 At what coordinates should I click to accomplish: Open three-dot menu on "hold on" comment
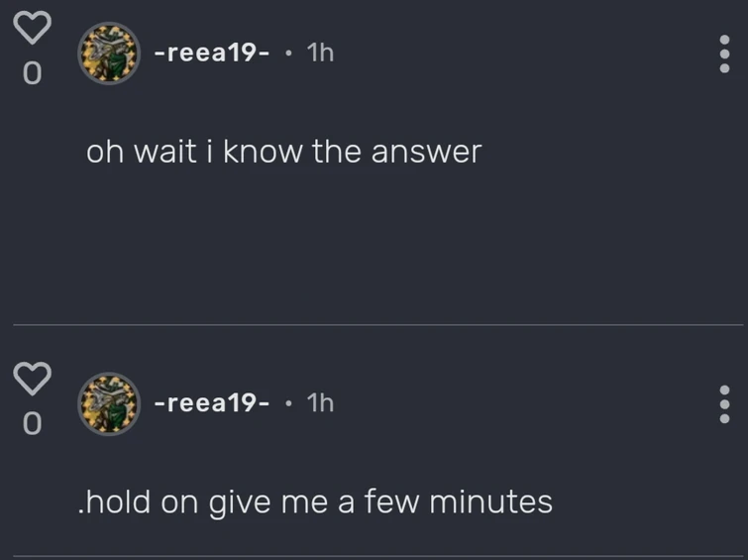[x=725, y=403]
